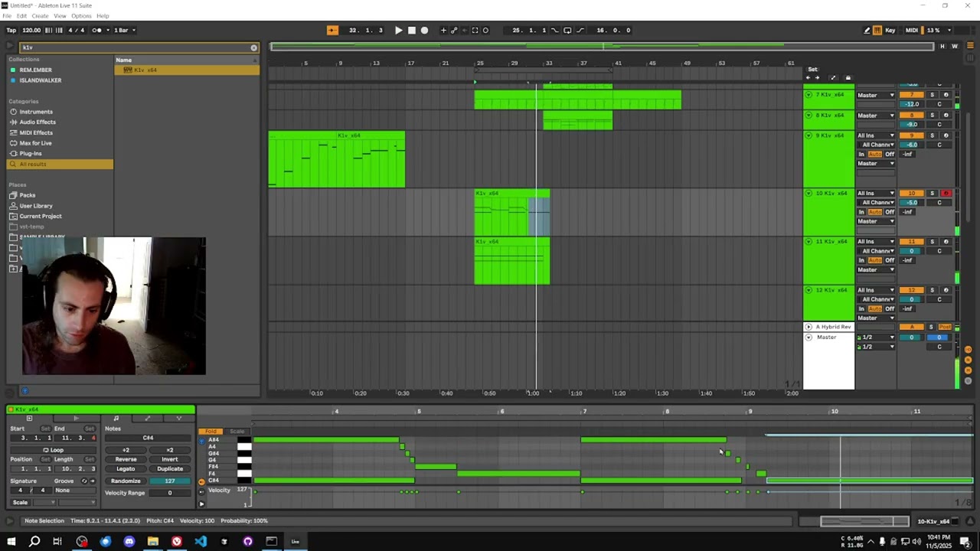The image size is (980, 551).
Task: Click the Tap tempo button
Action: [11, 31]
